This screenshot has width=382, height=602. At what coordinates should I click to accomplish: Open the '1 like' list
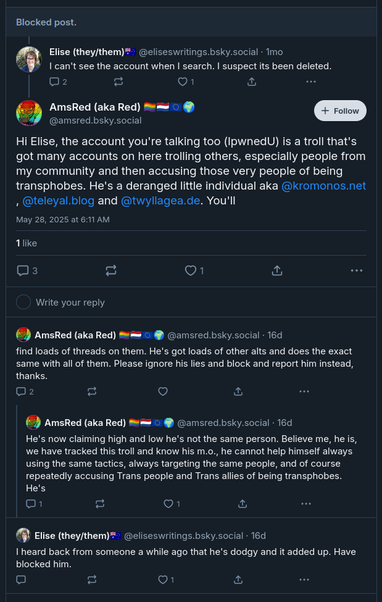point(26,243)
